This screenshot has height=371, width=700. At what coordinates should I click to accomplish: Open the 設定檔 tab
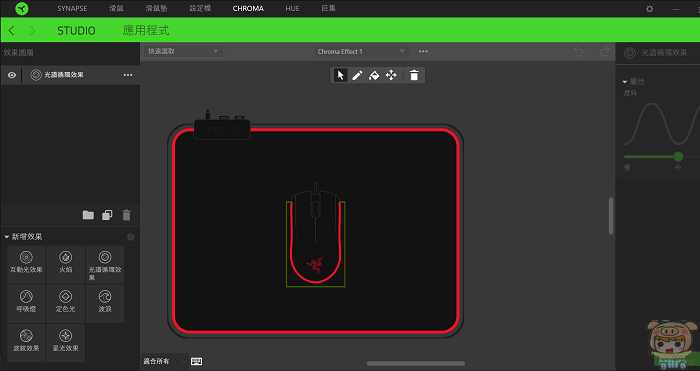(x=200, y=8)
